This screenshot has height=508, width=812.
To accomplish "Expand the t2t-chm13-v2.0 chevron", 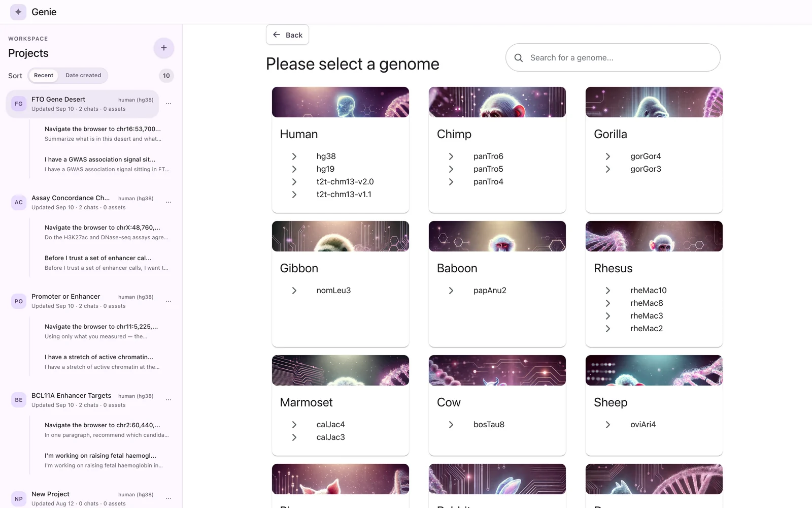I will point(294,182).
